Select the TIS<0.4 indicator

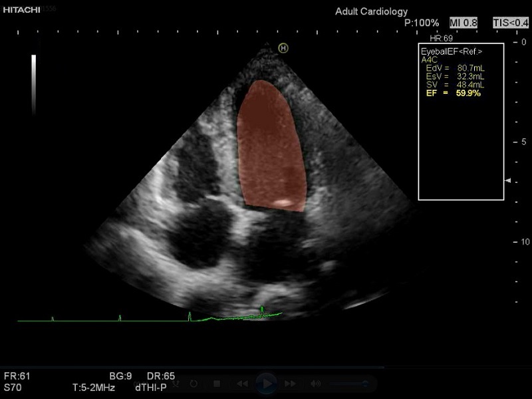(509, 23)
